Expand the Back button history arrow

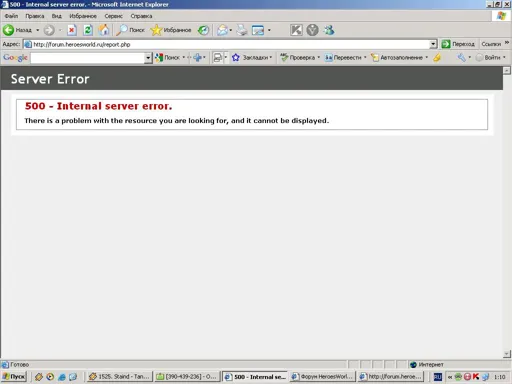pyautogui.click(x=38, y=30)
